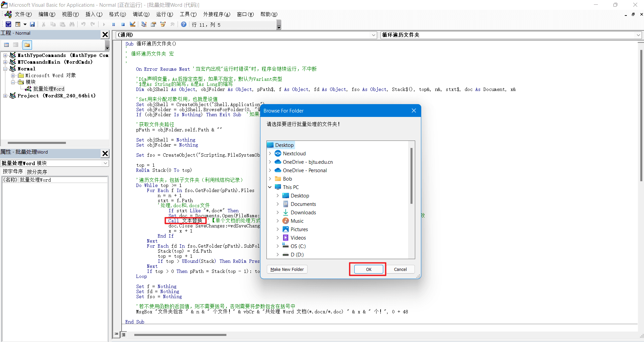This screenshot has width=644, height=342.
Task: Click the Copy toolbar icon
Action: point(53,24)
